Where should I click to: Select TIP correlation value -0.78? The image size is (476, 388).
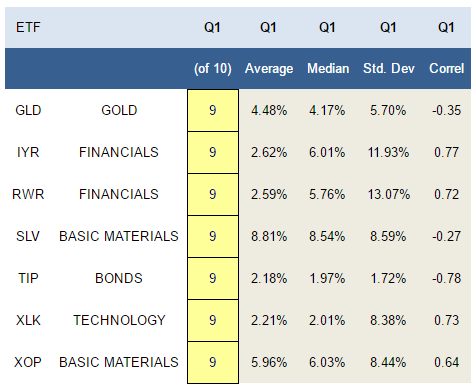tap(447, 278)
